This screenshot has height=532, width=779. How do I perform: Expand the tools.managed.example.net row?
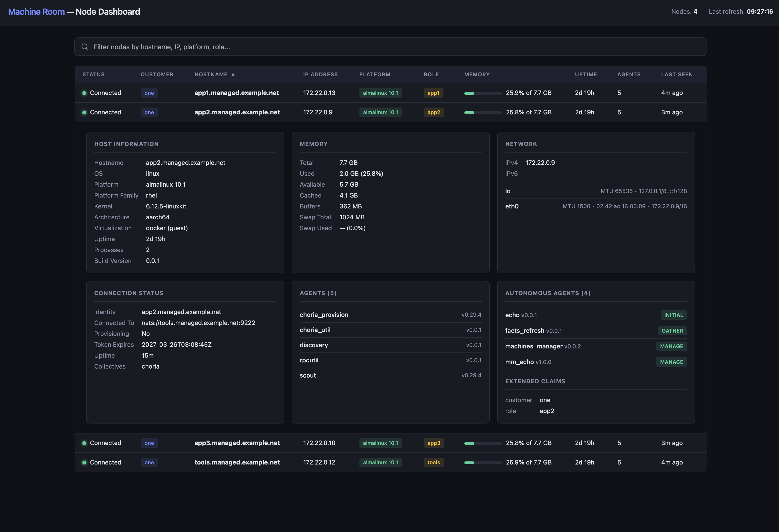coord(237,462)
